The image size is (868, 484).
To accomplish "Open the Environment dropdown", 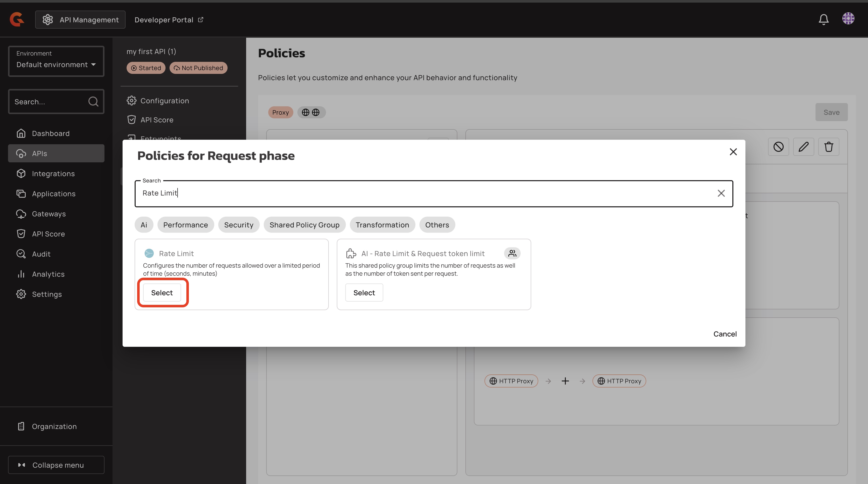I will click(x=56, y=61).
